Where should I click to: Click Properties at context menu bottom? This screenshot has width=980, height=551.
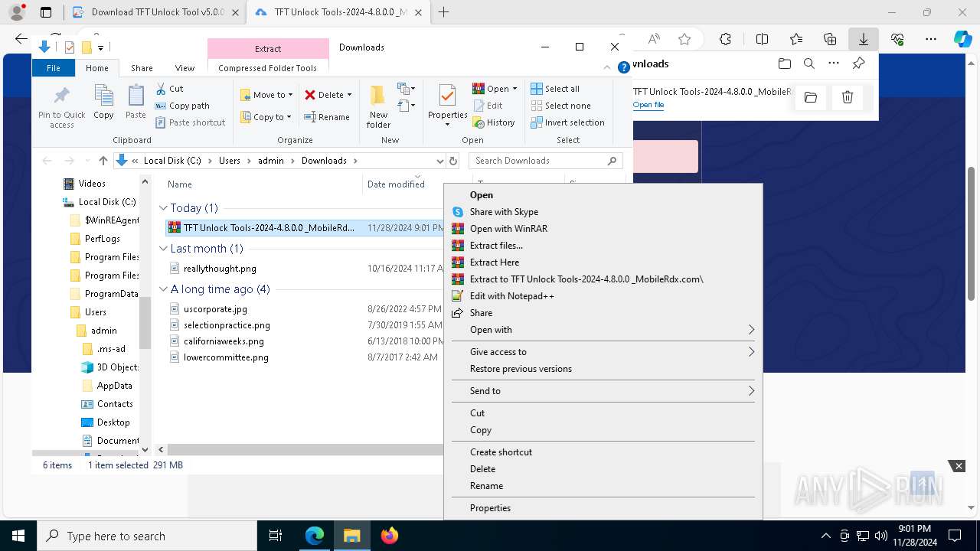(603, 508)
